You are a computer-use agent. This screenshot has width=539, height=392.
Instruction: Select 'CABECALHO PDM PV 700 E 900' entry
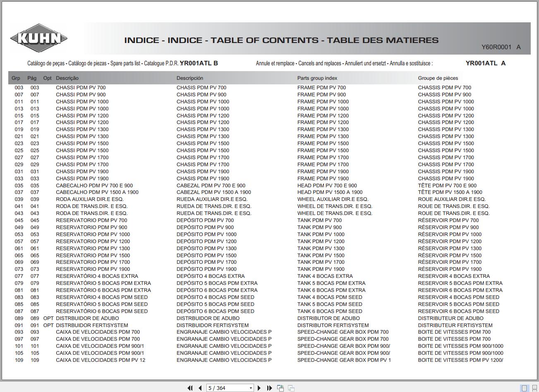click(94, 186)
